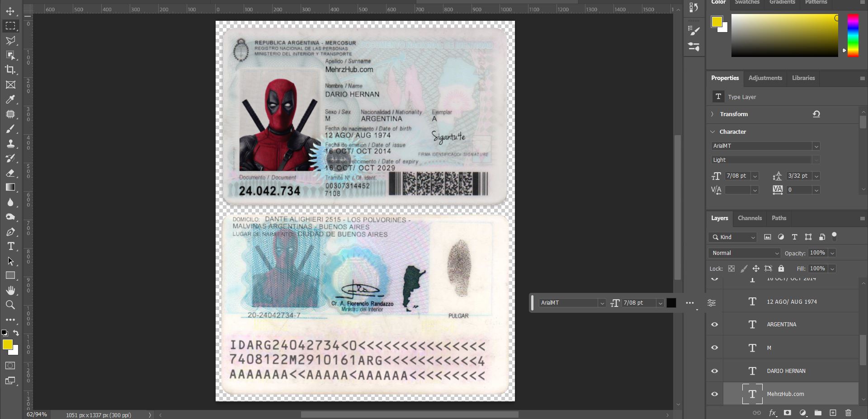
Task: Open the layer Opacity dropdown
Action: click(832, 253)
